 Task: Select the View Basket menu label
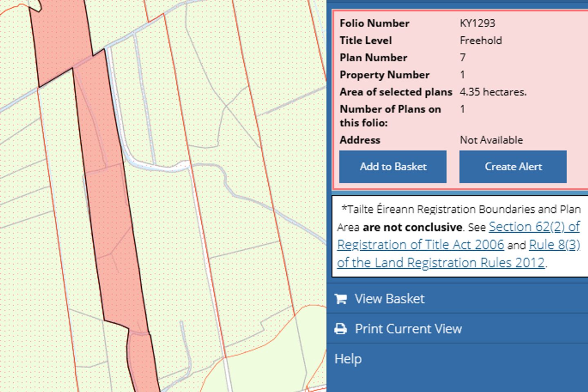389,299
